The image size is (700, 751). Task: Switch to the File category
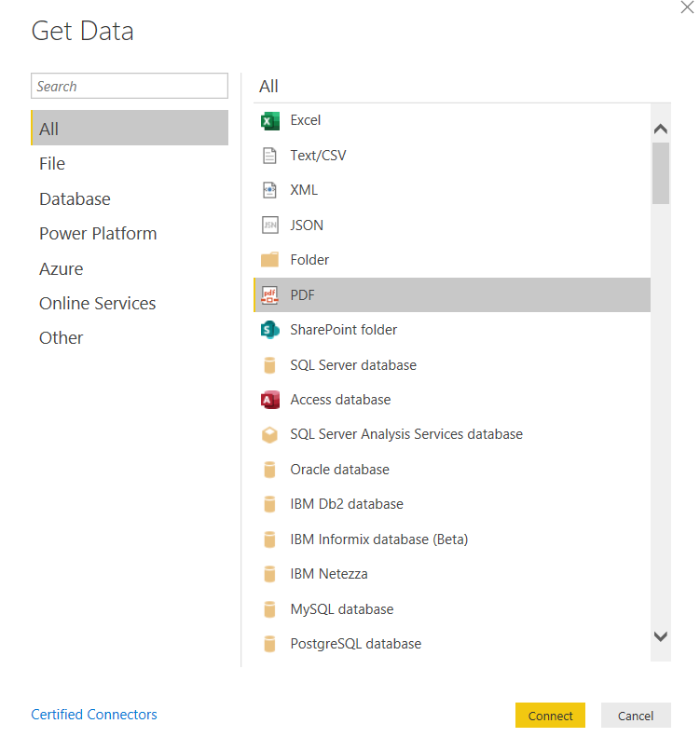[52, 164]
